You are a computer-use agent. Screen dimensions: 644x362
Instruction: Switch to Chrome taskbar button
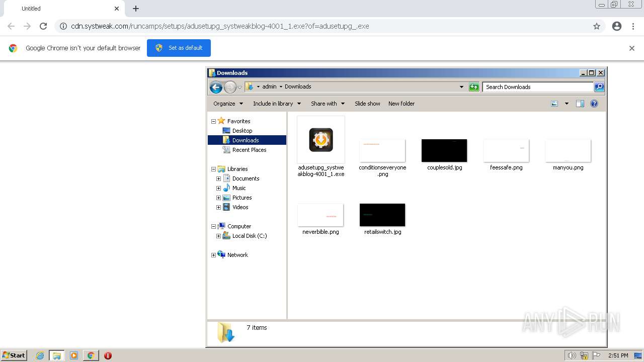coord(91,355)
